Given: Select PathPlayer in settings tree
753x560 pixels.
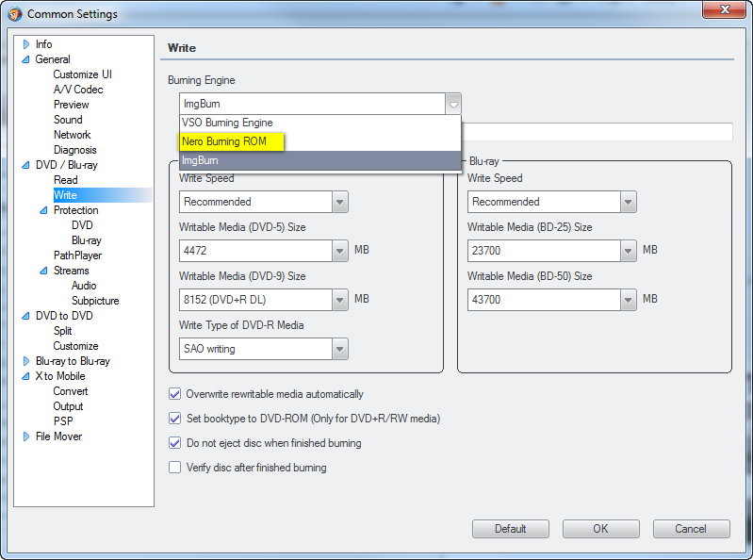Looking at the screenshot, I should click(x=77, y=255).
